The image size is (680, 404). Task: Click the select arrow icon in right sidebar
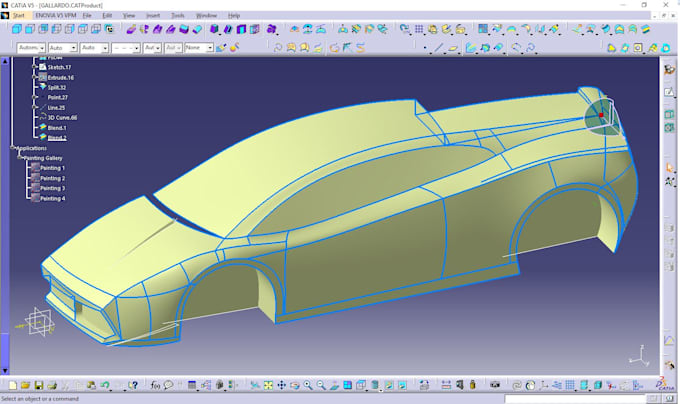point(669,167)
